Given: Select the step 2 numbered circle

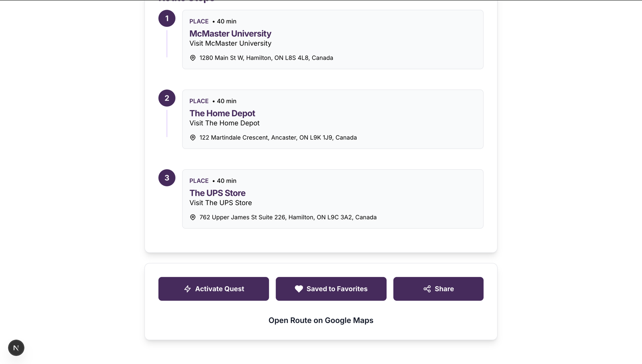Looking at the screenshot, I should click(x=167, y=98).
